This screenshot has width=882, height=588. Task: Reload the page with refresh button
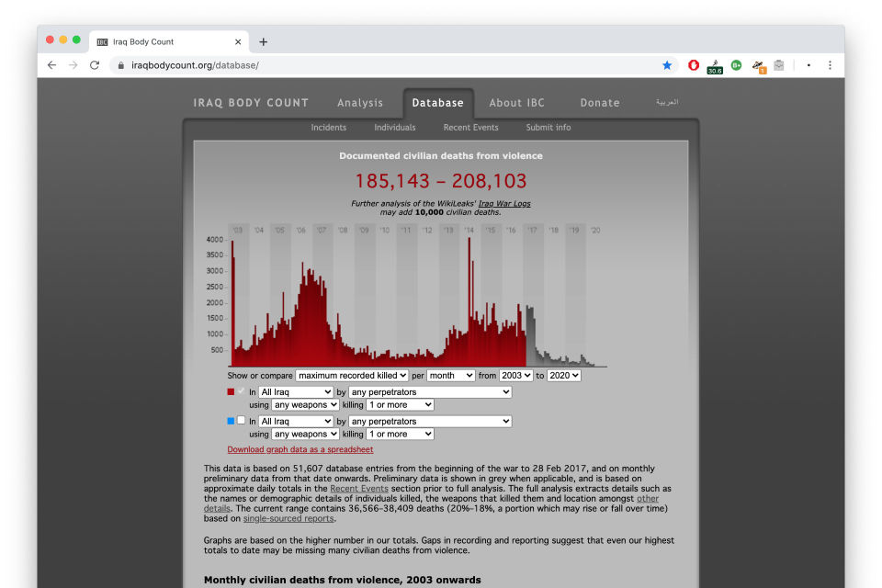pos(95,65)
